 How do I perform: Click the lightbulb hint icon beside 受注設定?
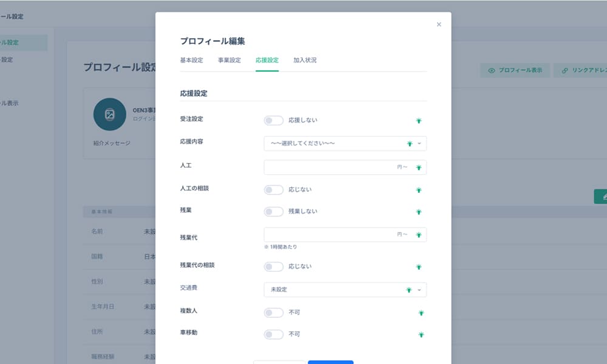(419, 121)
